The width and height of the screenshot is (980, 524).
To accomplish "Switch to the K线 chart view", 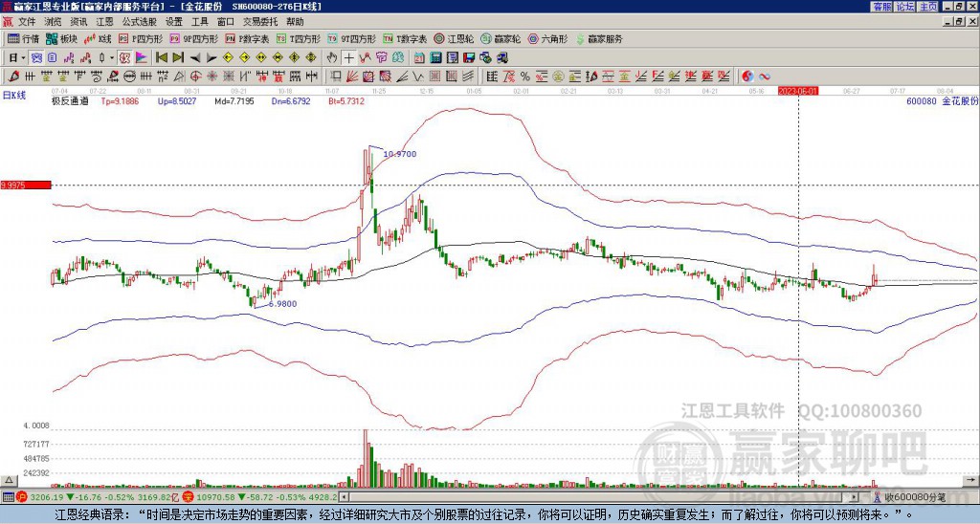I will tap(98, 38).
